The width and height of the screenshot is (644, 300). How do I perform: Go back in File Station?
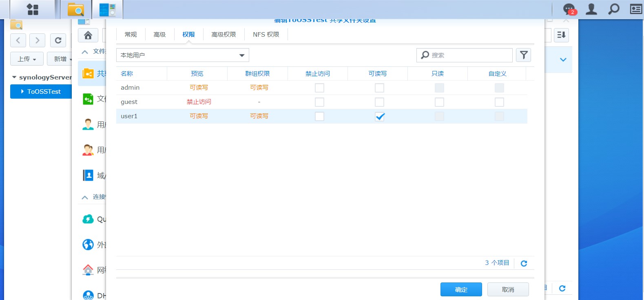[18, 40]
